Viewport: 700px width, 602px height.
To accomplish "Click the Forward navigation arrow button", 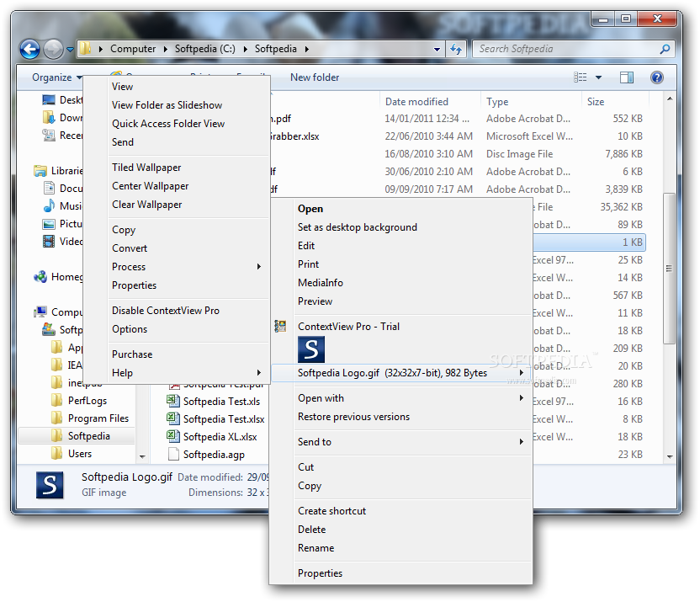I will click(x=53, y=49).
